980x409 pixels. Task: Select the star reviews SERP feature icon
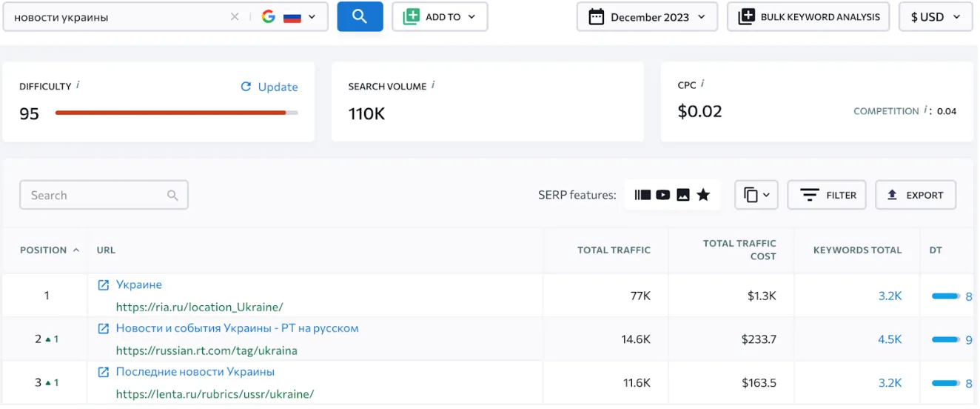tap(703, 195)
